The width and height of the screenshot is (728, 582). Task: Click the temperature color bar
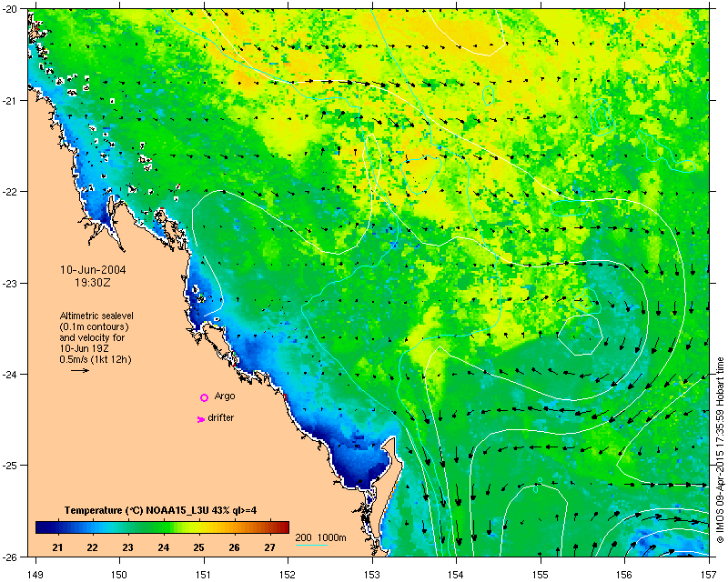(x=162, y=527)
